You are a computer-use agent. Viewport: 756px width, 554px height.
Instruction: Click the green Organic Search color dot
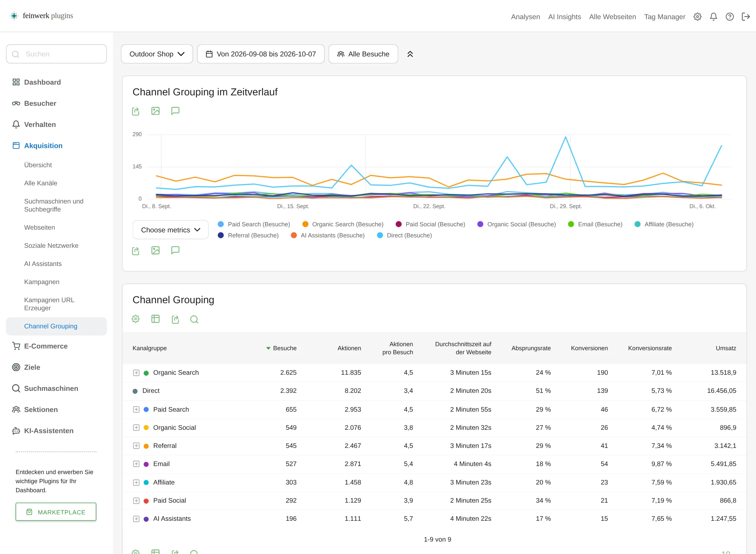coord(146,373)
